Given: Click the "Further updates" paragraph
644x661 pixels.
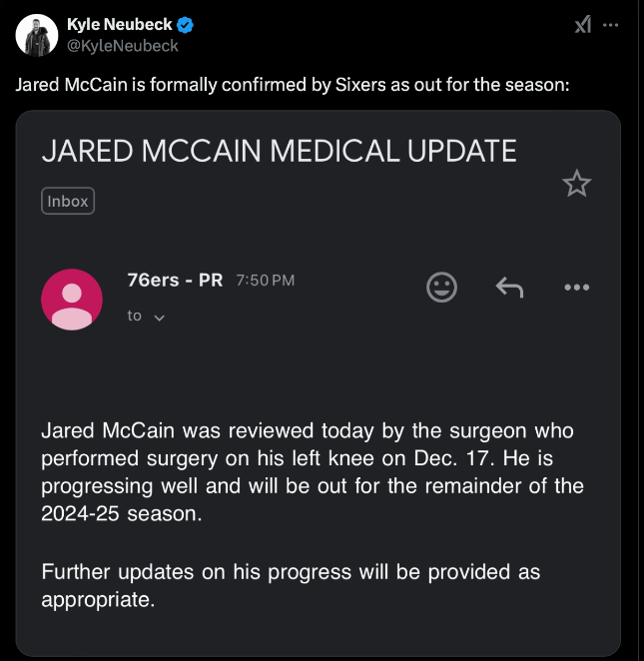Looking at the screenshot, I should (291, 586).
